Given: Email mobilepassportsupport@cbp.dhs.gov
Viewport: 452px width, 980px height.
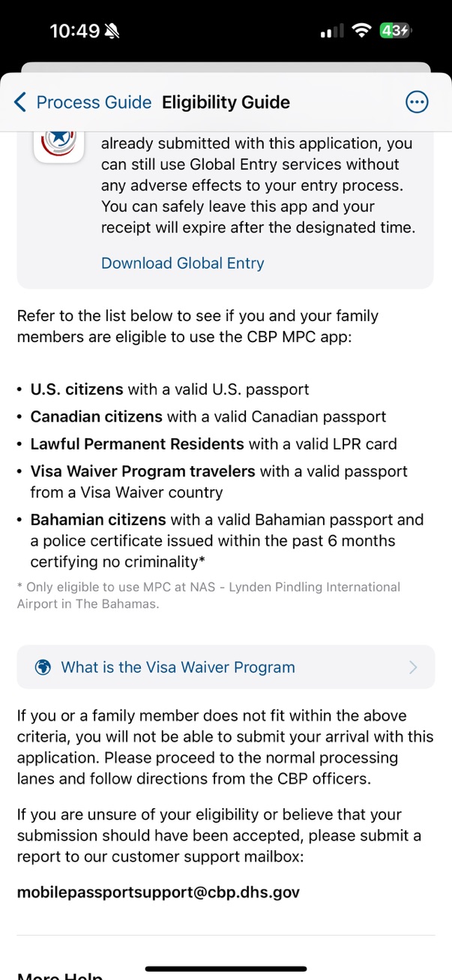Looking at the screenshot, I should click(158, 892).
